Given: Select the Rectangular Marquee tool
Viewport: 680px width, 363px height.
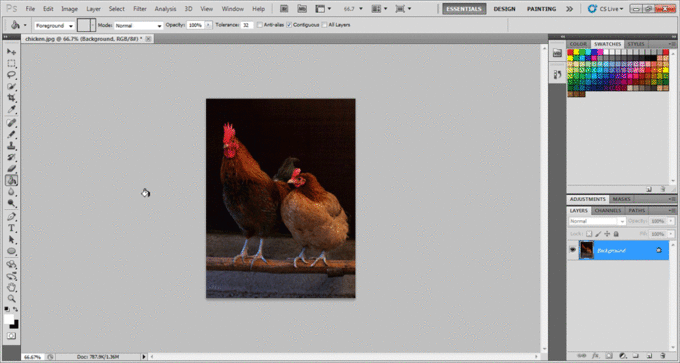Looking at the screenshot, I should pos(11,63).
